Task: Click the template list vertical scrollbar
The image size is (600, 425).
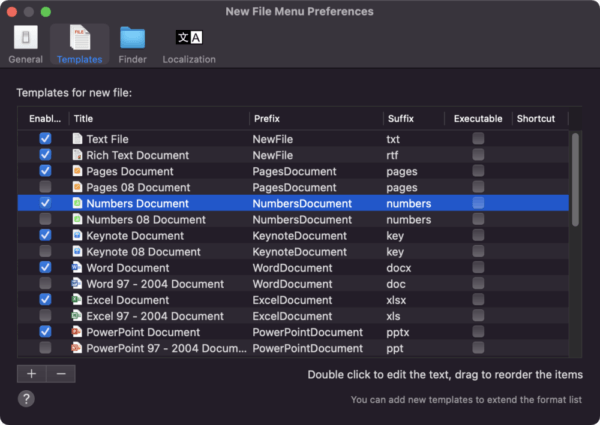Action: pyautogui.click(x=575, y=180)
